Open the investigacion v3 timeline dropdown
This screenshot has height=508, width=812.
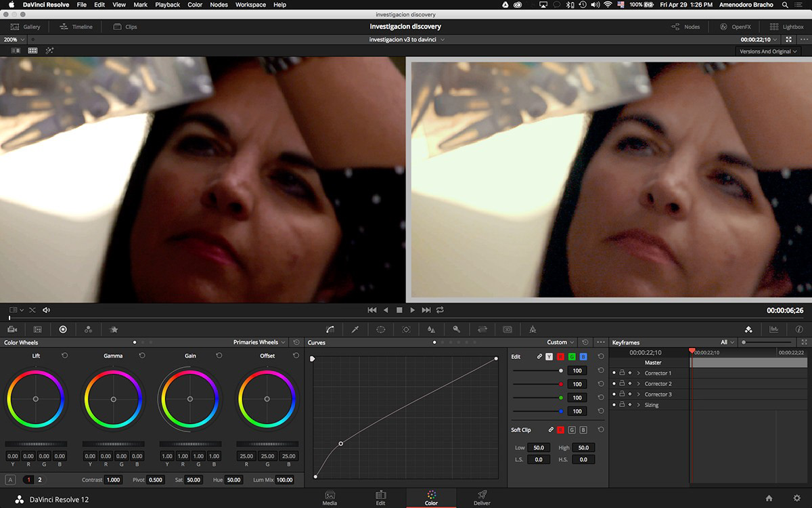coord(407,39)
